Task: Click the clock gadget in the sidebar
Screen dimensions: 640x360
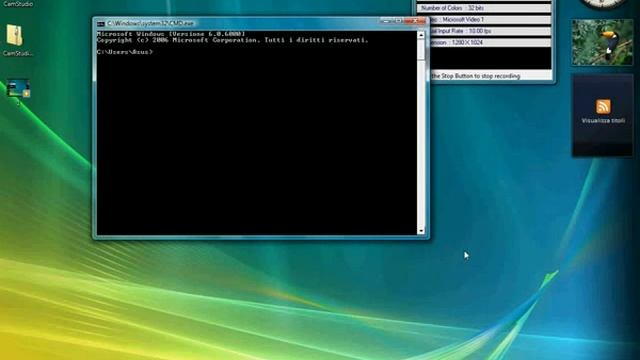Action: (602, 4)
